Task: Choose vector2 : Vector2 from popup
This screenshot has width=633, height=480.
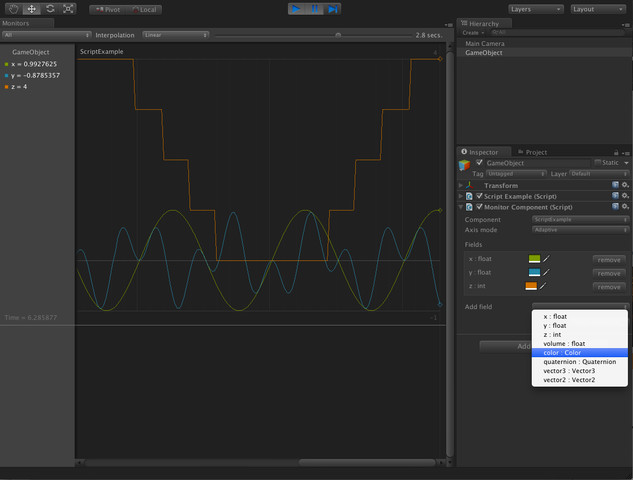Action: pyautogui.click(x=580, y=380)
